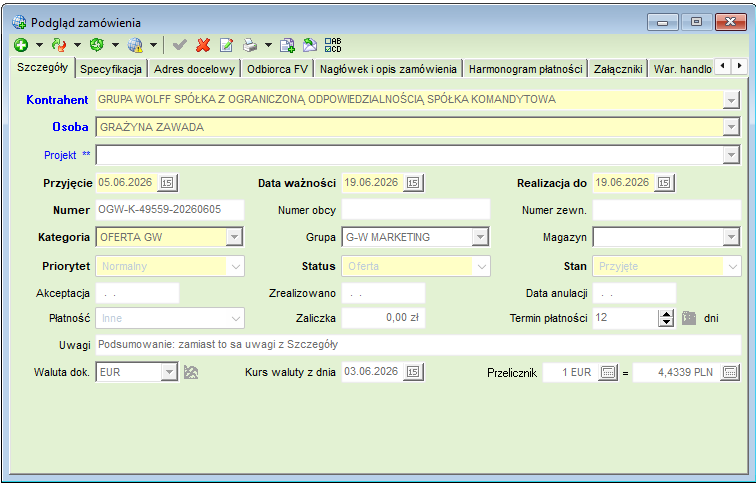This screenshot has width=756, height=483.
Task: Click the globe with warning icon
Action: click(x=135, y=45)
